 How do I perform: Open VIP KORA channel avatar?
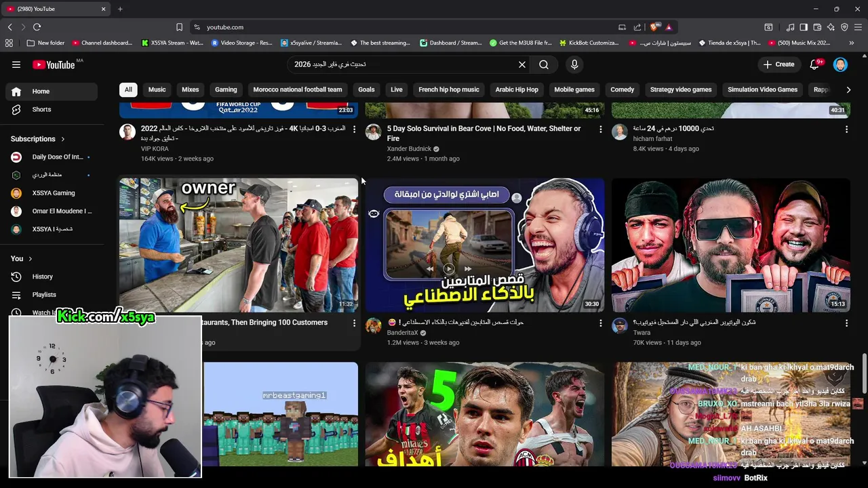pyautogui.click(x=127, y=131)
